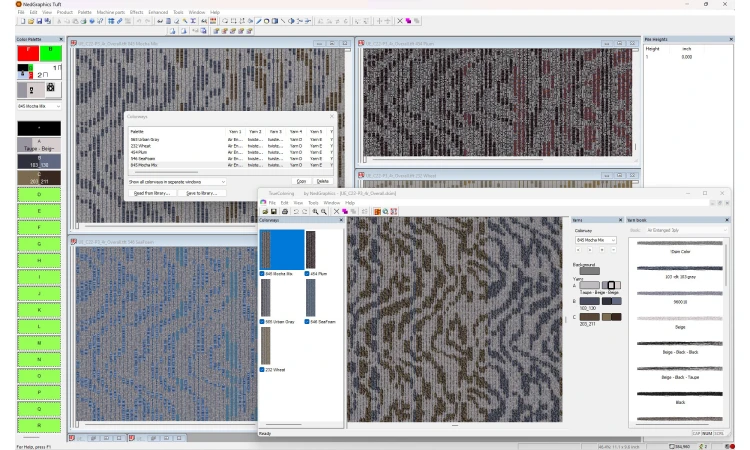The image size is (750, 450).
Task: Click the save icon in the TrueColoring toolbar
Action: point(274,211)
